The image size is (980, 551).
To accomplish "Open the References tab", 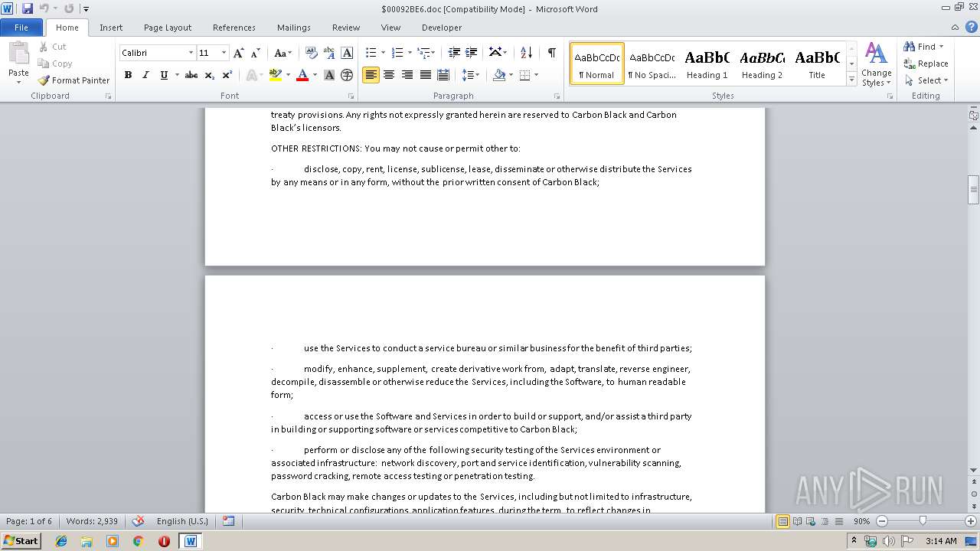I will 234,28.
